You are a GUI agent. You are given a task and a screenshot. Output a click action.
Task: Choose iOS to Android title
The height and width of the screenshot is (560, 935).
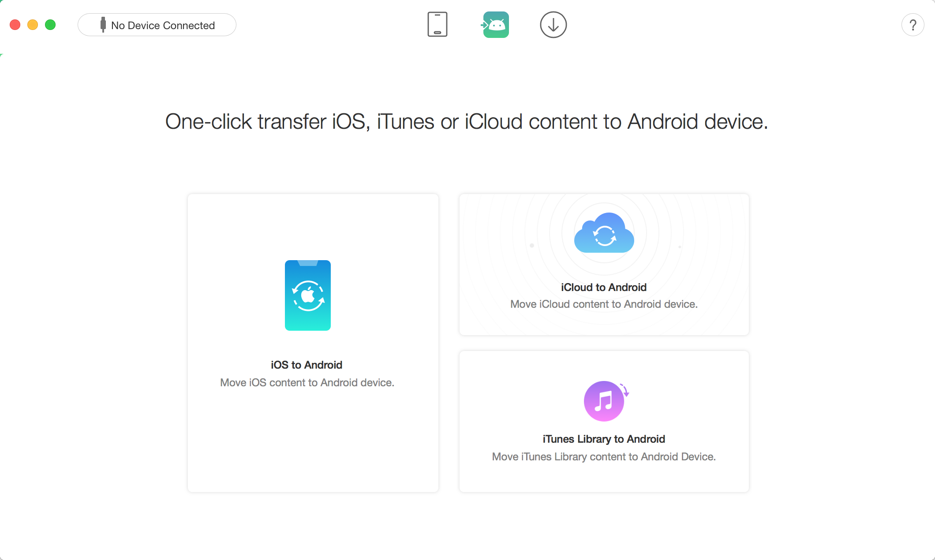click(x=307, y=365)
